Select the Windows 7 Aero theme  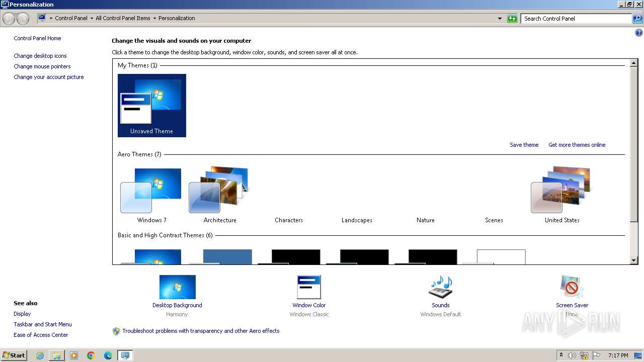[151, 191]
